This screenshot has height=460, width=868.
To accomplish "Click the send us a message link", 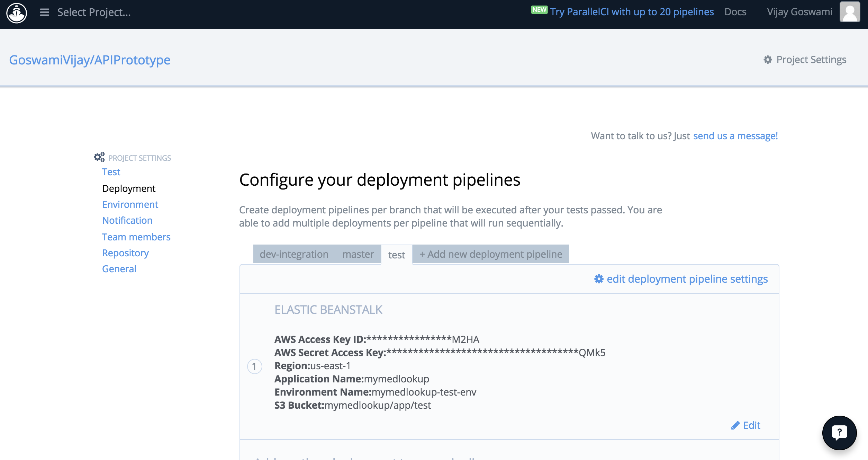I will [735, 135].
